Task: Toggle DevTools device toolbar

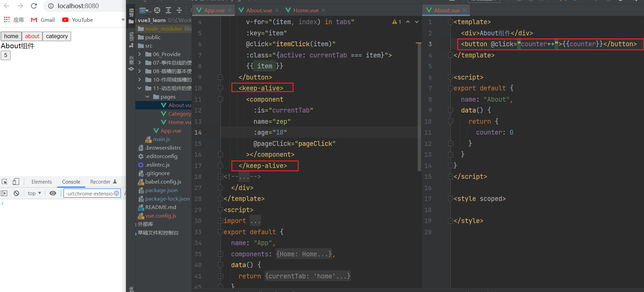Action: (x=16, y=182)
